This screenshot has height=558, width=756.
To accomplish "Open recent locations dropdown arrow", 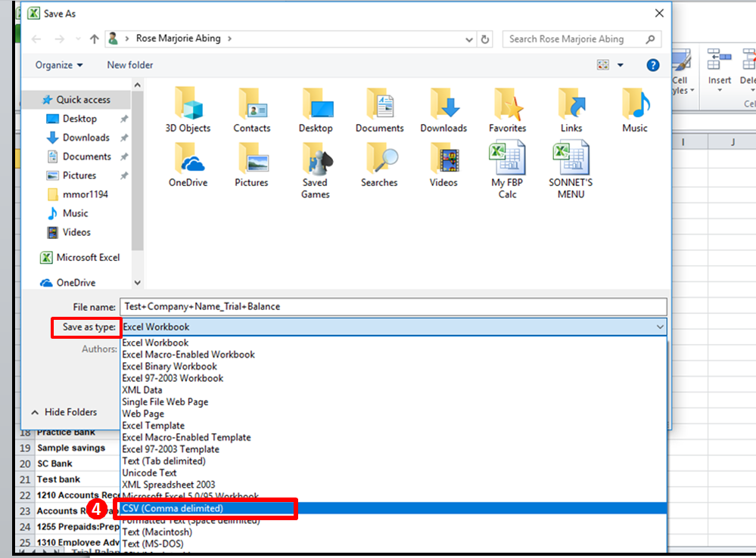I will coord(78,39).
